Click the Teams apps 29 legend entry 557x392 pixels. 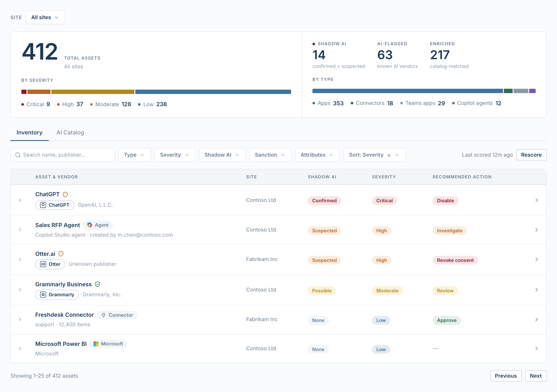tap(423, 103)
